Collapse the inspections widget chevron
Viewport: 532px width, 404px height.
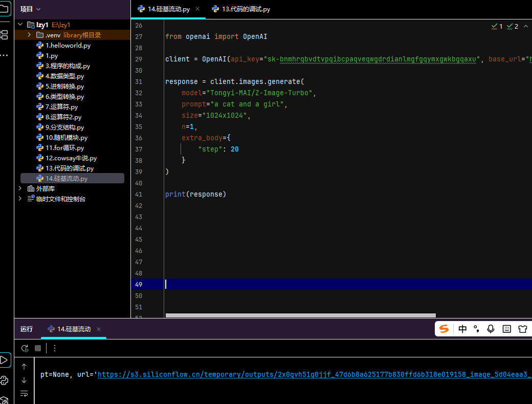[525, 26]
